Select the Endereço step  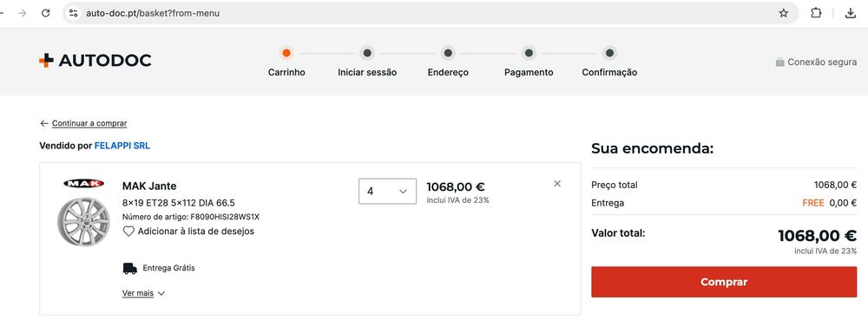(448, 62)
